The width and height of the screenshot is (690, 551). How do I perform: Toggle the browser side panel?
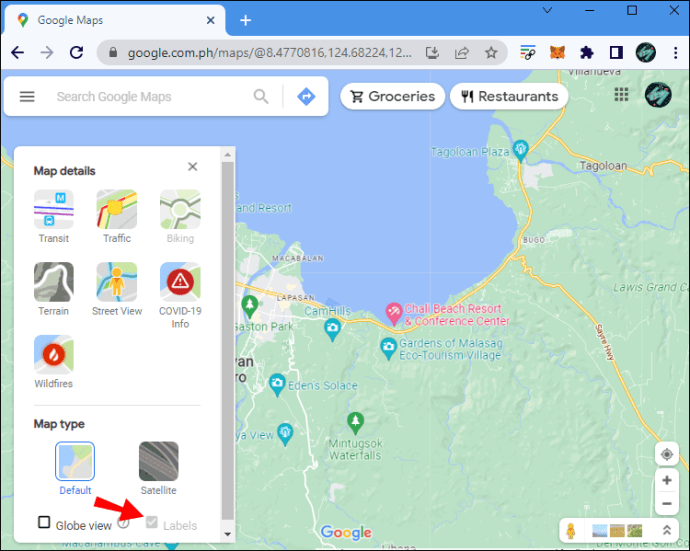coord(616,53)
